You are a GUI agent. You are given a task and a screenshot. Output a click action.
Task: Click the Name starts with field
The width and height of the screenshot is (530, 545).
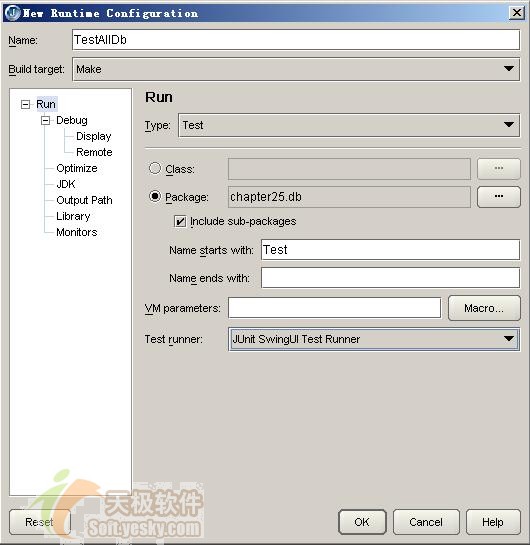390,250
